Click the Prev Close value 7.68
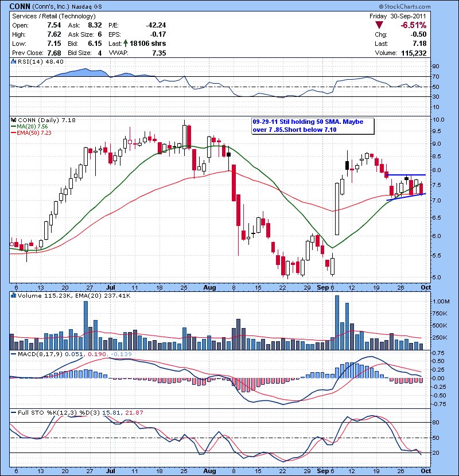 54,53
